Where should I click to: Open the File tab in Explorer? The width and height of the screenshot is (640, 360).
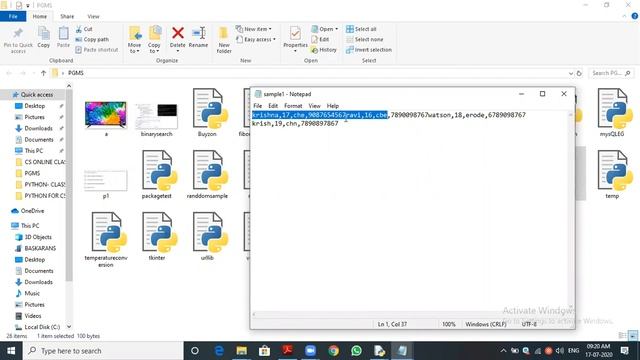pyautogui.click(x=13, y=16)
